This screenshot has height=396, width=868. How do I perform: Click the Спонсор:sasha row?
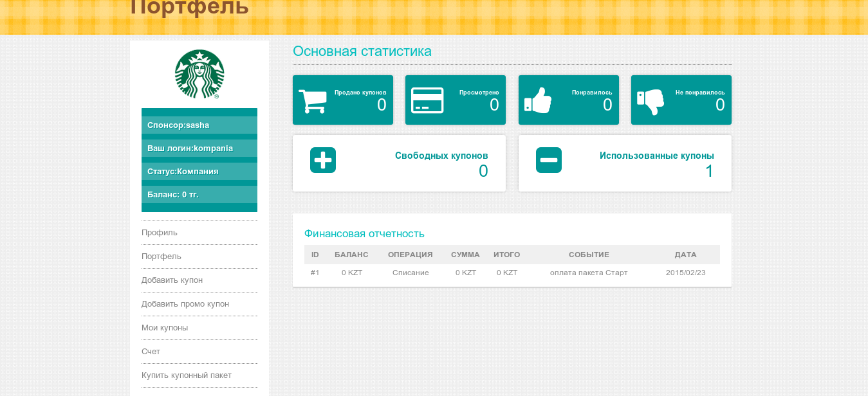199,125
